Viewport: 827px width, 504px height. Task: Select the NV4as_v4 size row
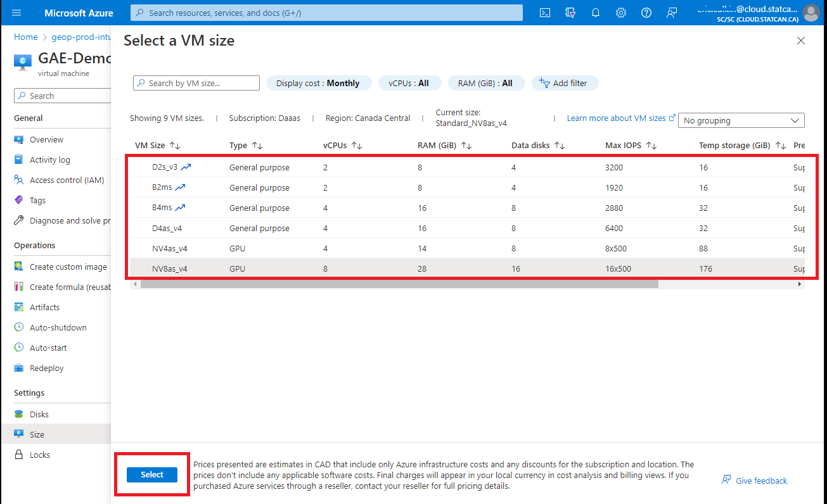(x=467, y=248)
